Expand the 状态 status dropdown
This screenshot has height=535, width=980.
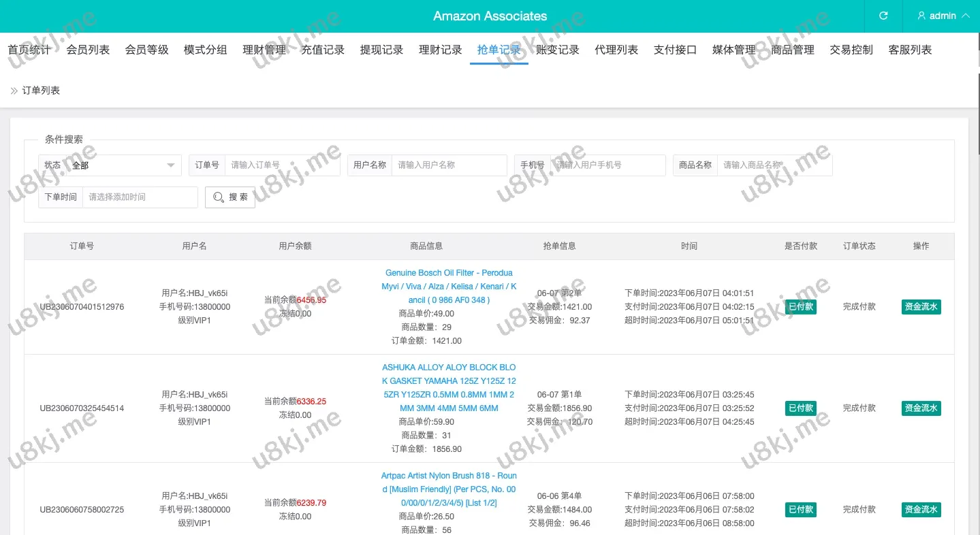point(123,165)
